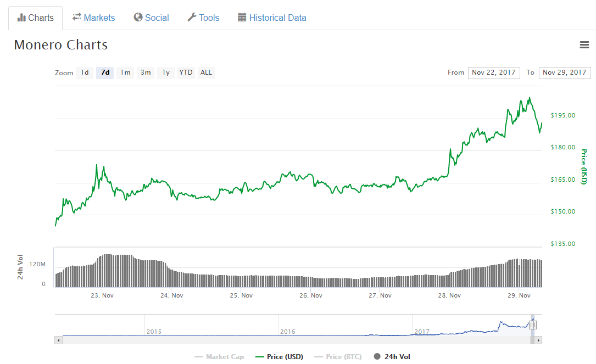The height and width of the screenshot is (364, 596).
Task: Click the 29. Nov axis label
Action: 519,295
